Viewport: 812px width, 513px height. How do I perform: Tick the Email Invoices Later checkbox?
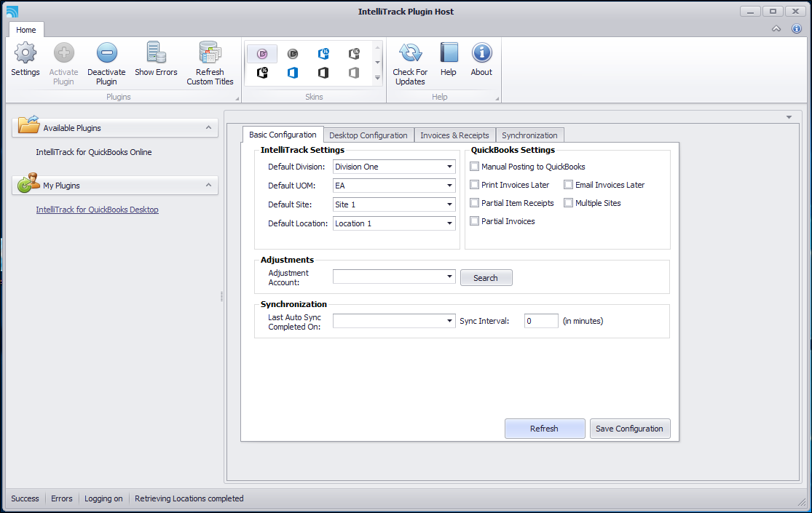click(x=568, y=185)
